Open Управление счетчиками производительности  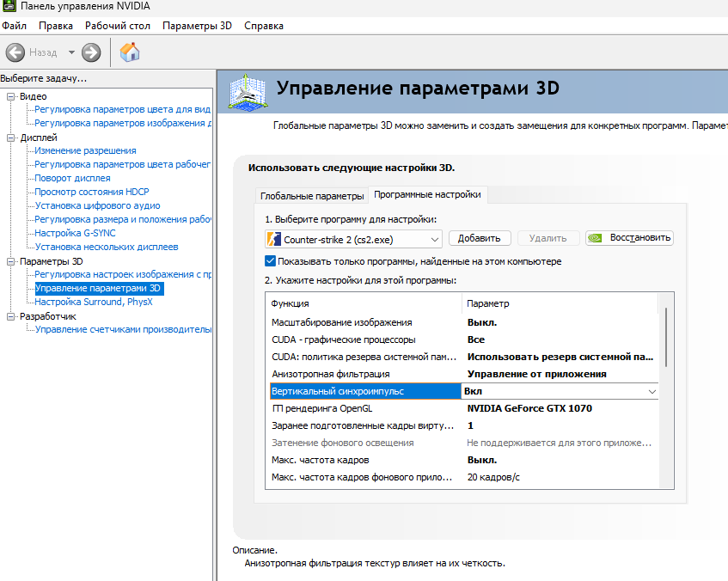click(x=123, y=329)
